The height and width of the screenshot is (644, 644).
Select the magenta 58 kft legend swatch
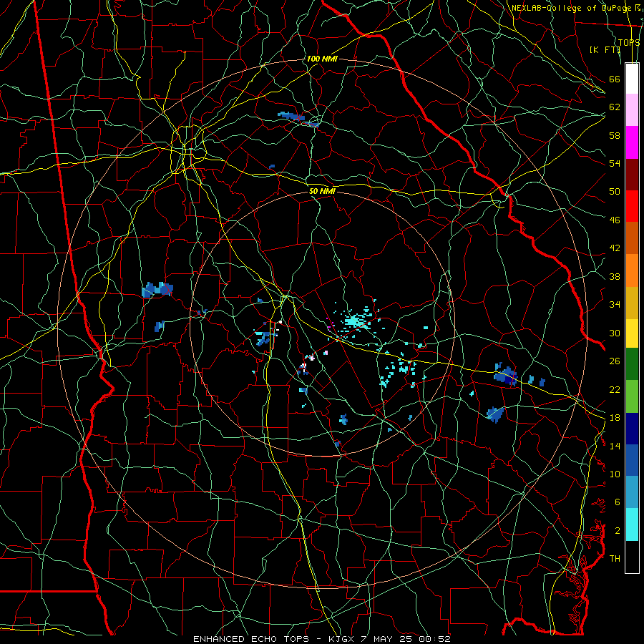632,142
